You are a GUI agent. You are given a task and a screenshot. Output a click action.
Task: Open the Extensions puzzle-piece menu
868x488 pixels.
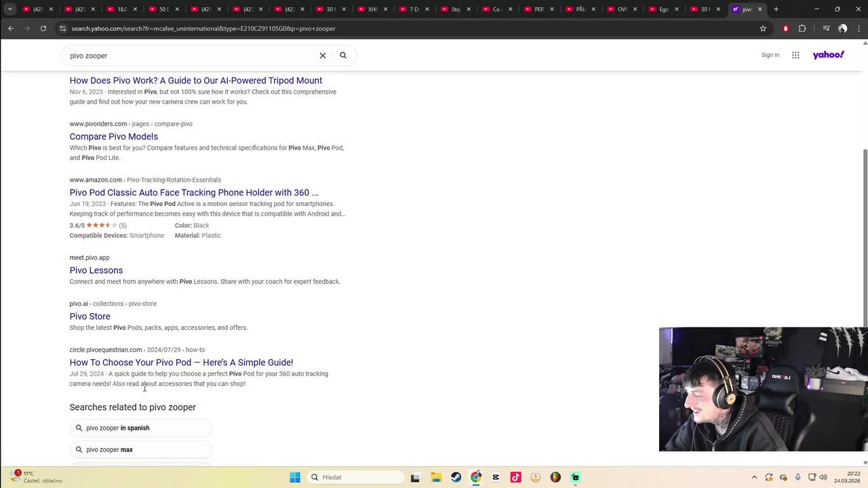[802, 28]
